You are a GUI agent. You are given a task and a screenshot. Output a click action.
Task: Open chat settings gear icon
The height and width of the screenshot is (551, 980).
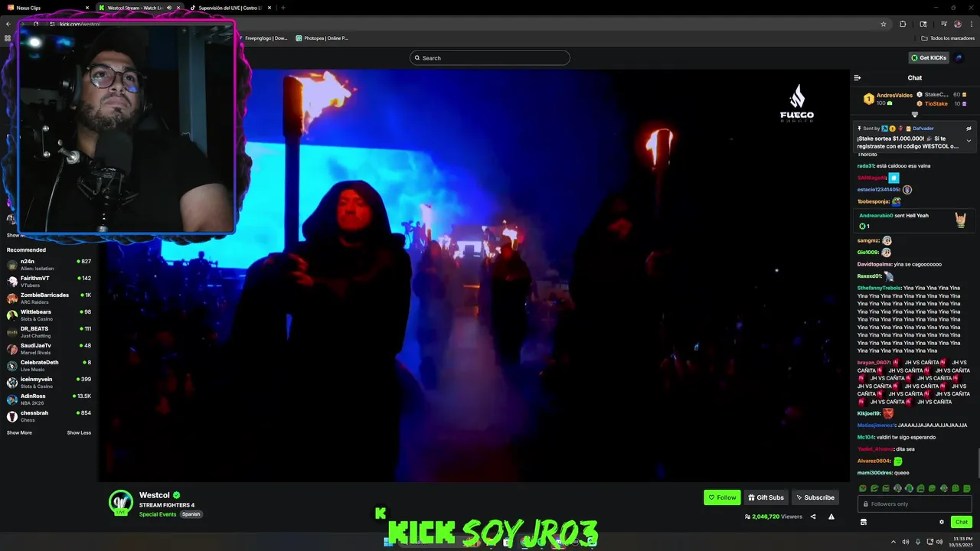click(x=942, y=522)
